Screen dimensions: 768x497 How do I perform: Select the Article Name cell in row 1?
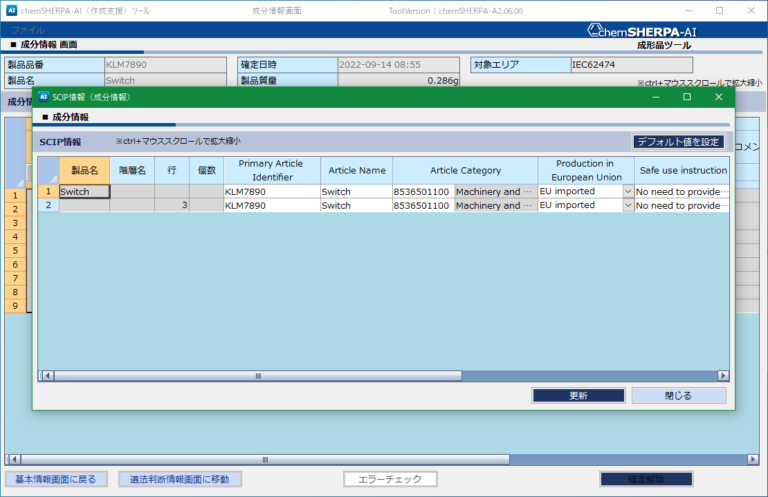(355, 191)
